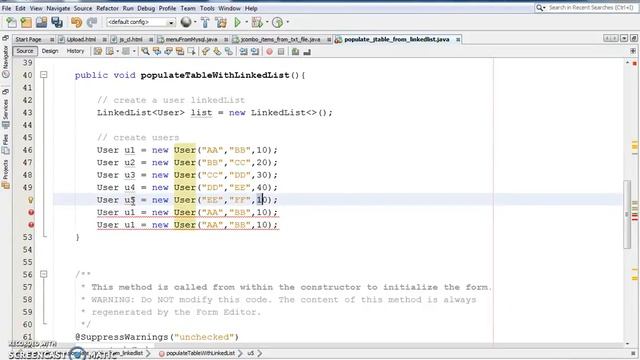The height and width of the screenshot is (360, 640).
Task: Click the split editor icon at right
Action: click(x=633, y=51)
